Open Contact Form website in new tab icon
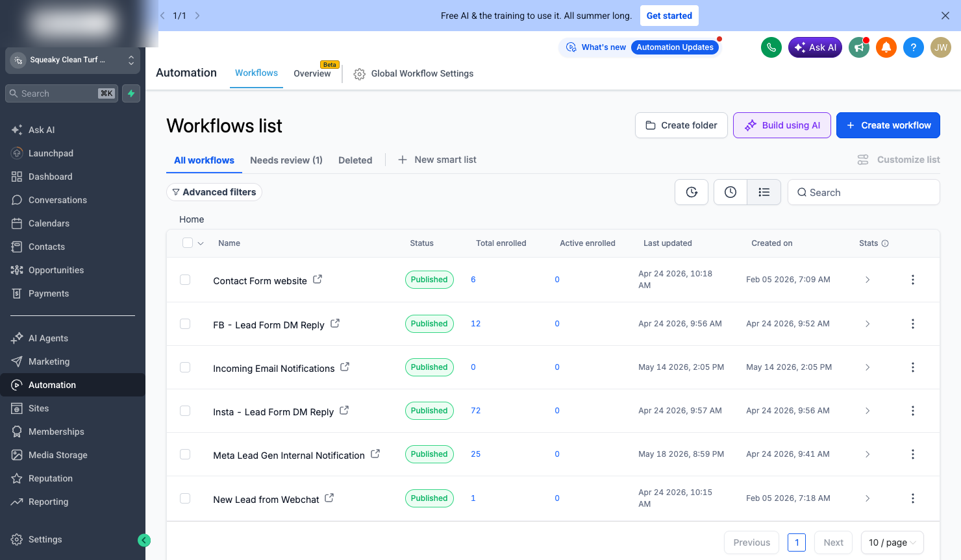Image resolution: width=961 pixels, height=560 pixels. (318, 279)
